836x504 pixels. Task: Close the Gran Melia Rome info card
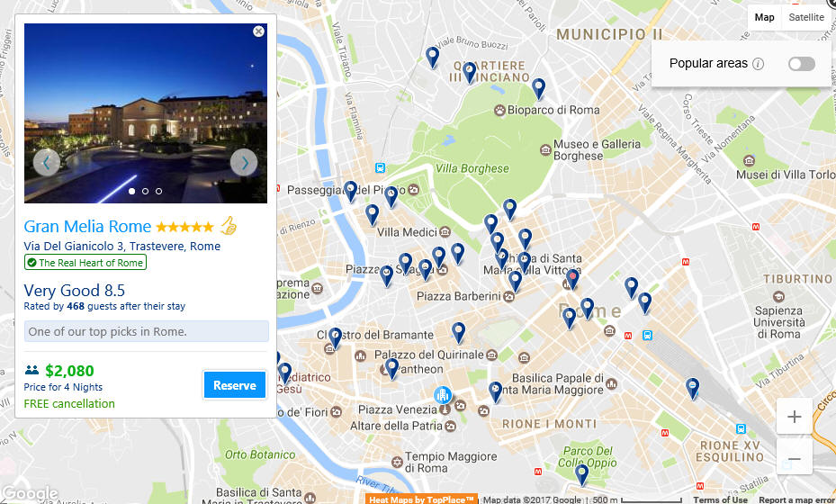point(258,31)
